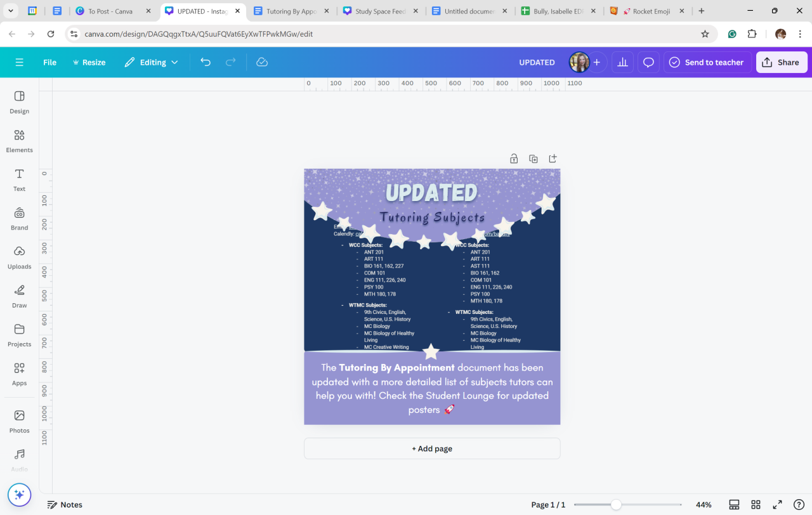Switch to Tutoring By Appointment tab

pyautogui.click(x=291, y=11)
